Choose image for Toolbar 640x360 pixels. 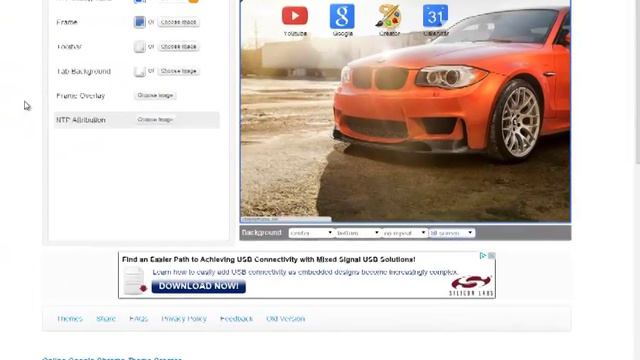[179, 47]
